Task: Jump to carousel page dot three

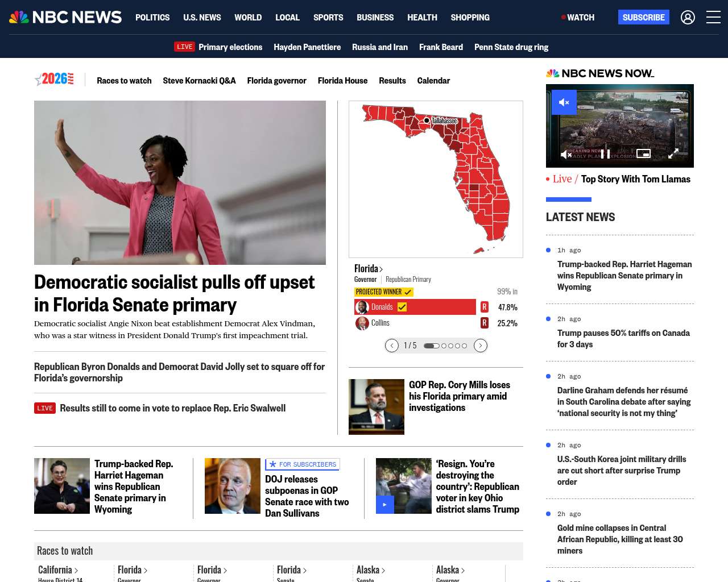Action: point(451,346)
